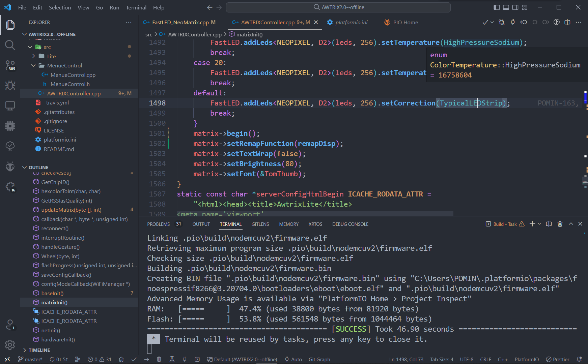Viewport: 588px width, 364px height.
Task: Toggle Prettier formatter in status bar
Action: point(558,359)
